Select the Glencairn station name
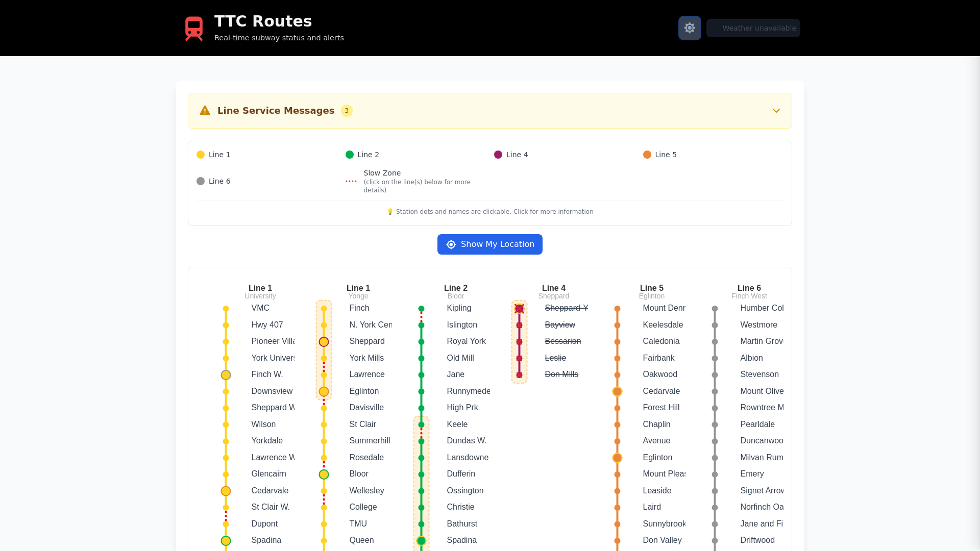This screenshot has height=551, width=980. point(268,474)
